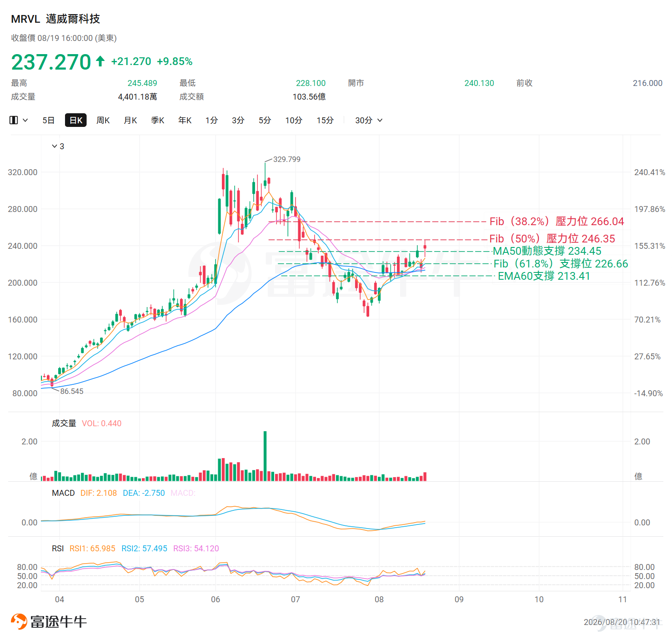Click Fib (61.8%) 支撐位 226.66 label

point(561,264)
